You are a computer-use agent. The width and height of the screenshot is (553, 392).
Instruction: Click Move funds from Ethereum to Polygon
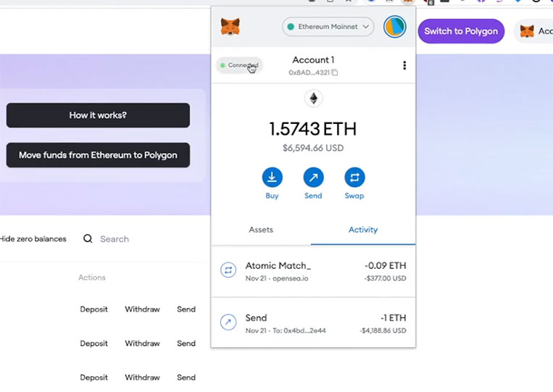pyautogui.click(x=98, y=155)
